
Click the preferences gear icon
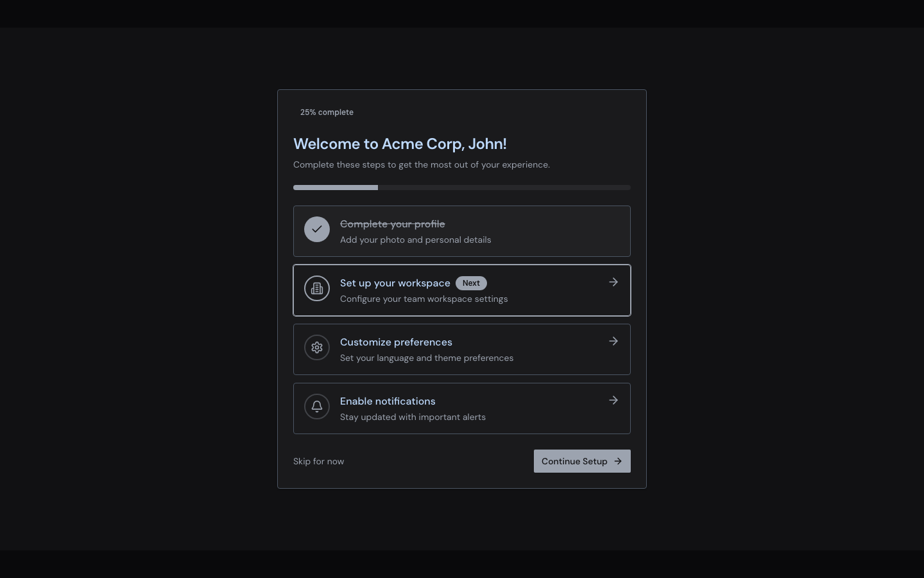click(317, 347)
